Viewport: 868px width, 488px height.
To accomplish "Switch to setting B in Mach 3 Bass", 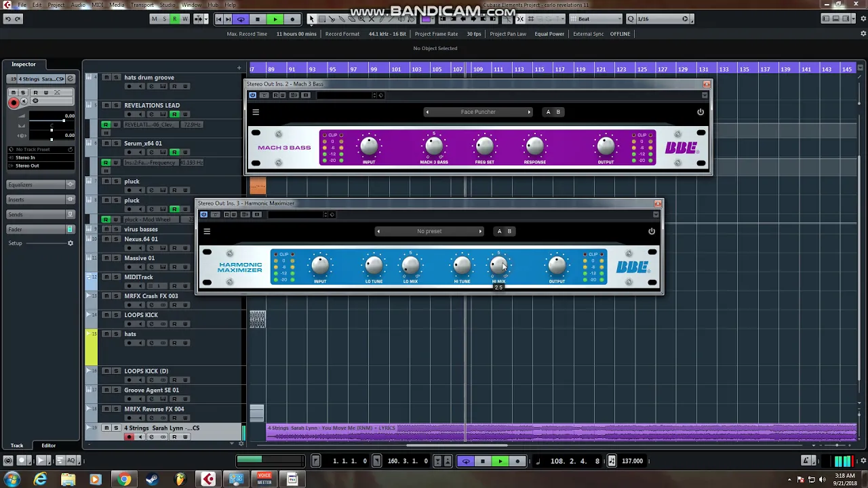I will coord(558,112).
